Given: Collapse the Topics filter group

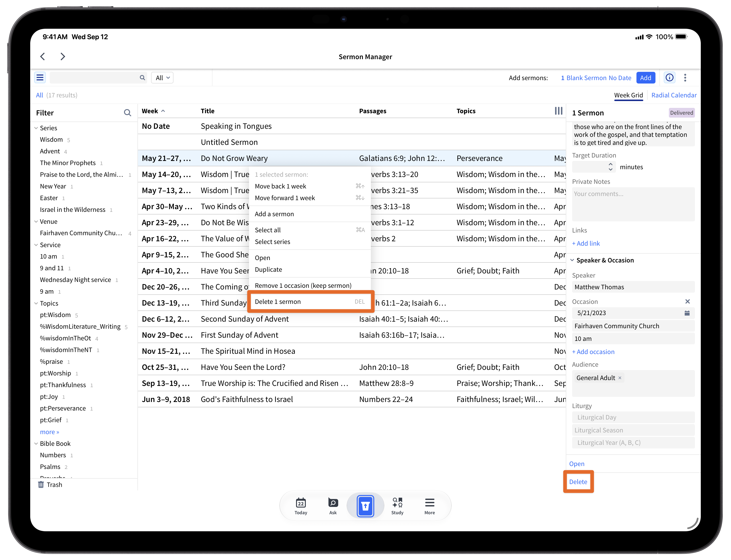Looking at the screenshot, I should pos(36,303).
